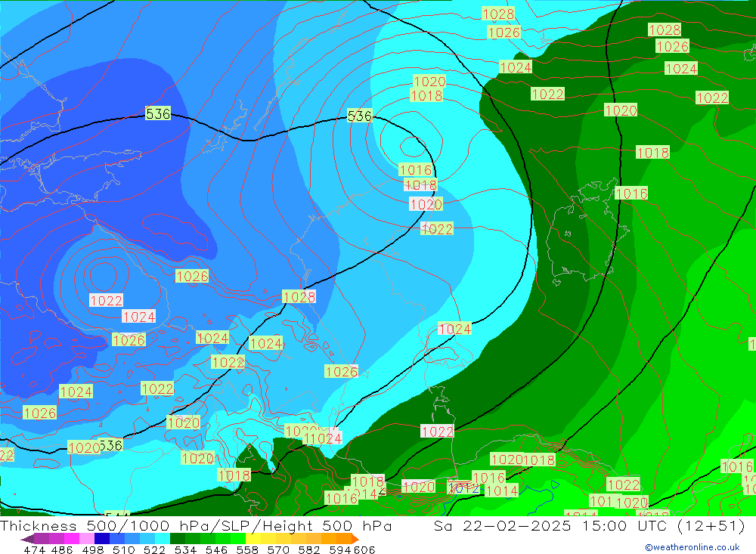Viewport: 756px width, 554px height.
Task: Select the bright magenta legend swatch
Action: click(x=72, y=539)
